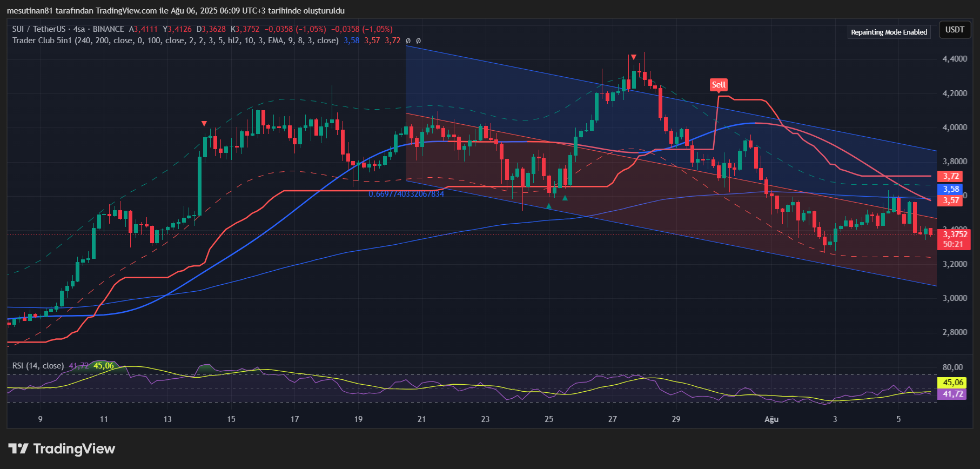Screen dimensions: 980x469
Task: Click the purple 41,72 RSI axis label
Action: (953, 394)
